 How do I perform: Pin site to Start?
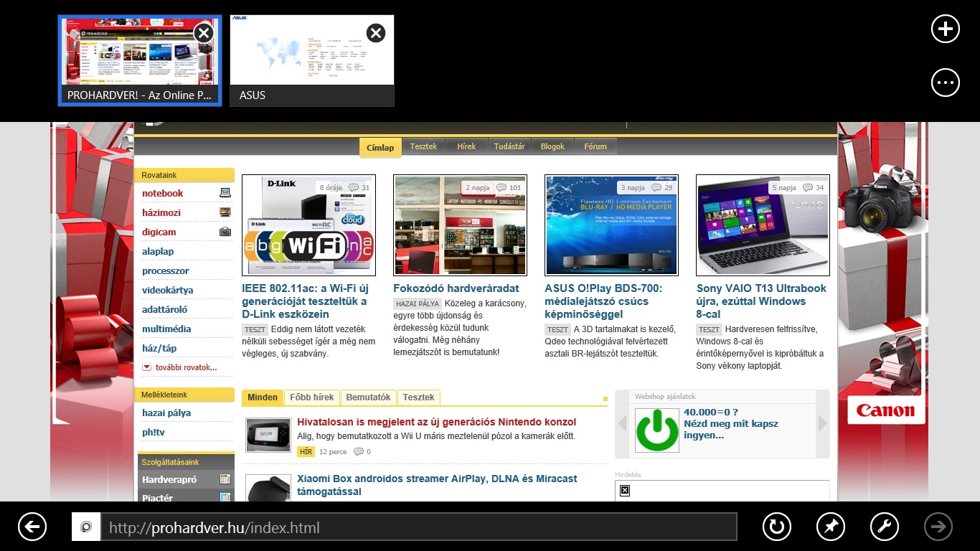(831, 527)
